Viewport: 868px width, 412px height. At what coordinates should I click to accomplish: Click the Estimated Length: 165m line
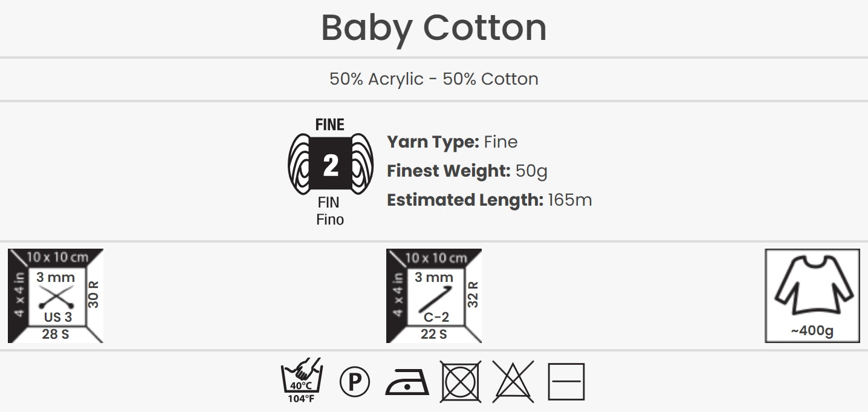pos(489,200)
